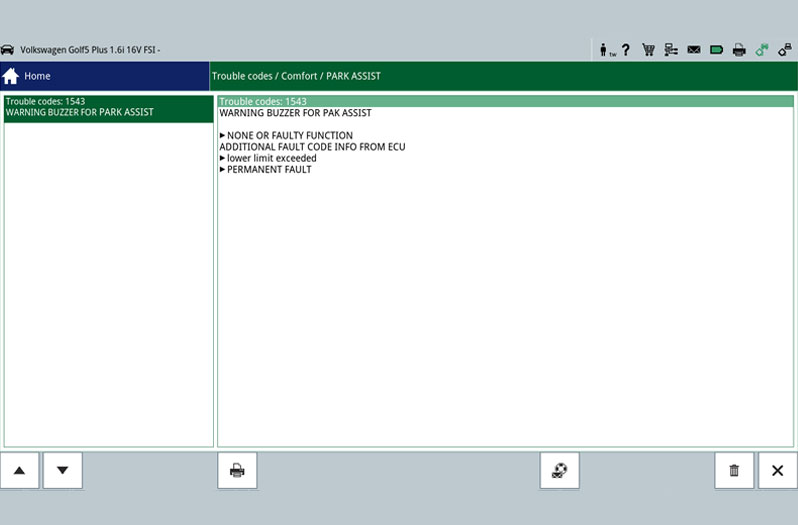Click the black diagnostic module connection icon
Viewport: 798px width, 525px height.
(784, 50)
